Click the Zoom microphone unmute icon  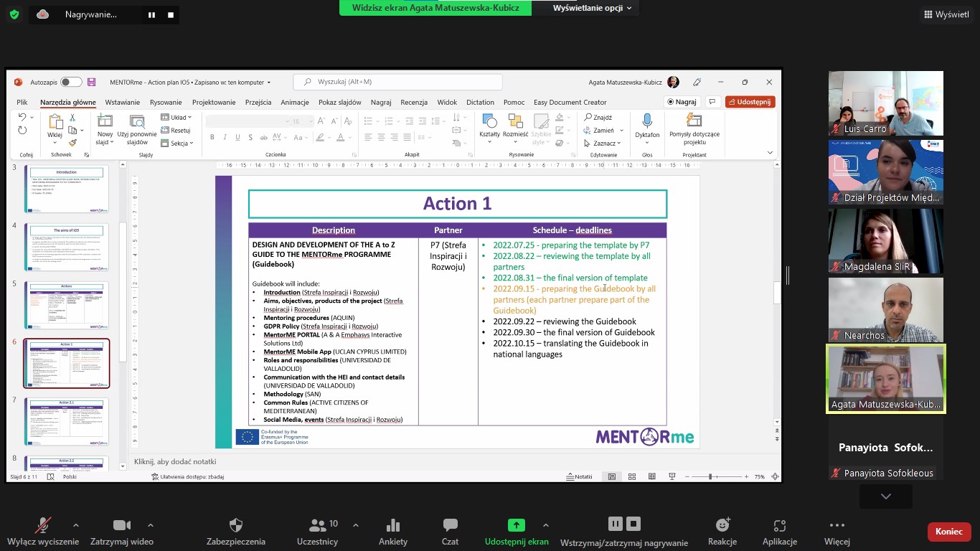point(43,525)
